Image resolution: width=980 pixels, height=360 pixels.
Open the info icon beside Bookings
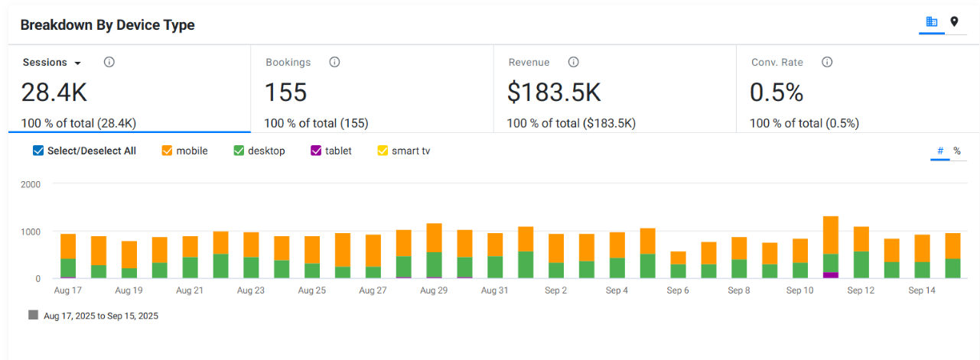334,62
